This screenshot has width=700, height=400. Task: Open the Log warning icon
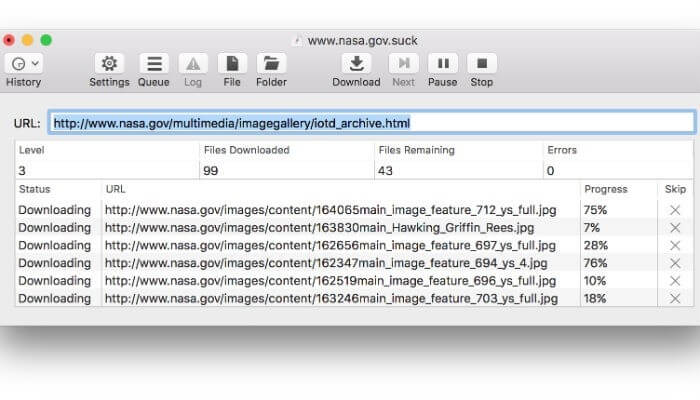click(193, 64)
